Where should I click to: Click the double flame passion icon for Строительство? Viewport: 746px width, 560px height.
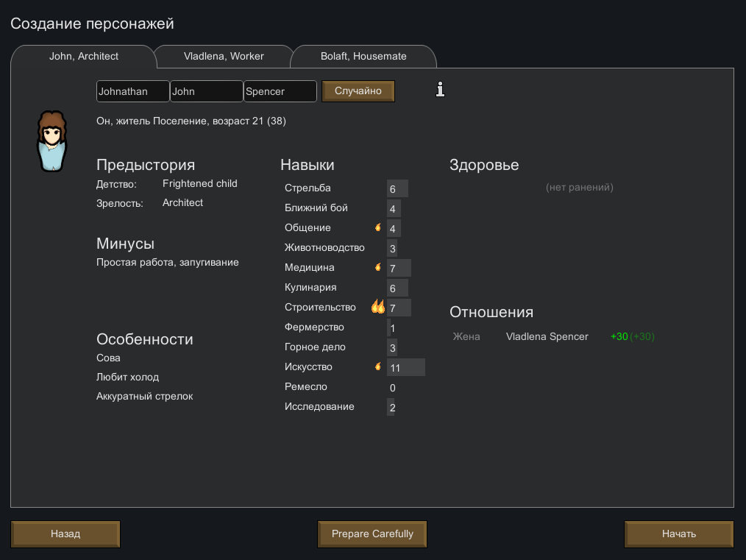click(x=378, y=307)
